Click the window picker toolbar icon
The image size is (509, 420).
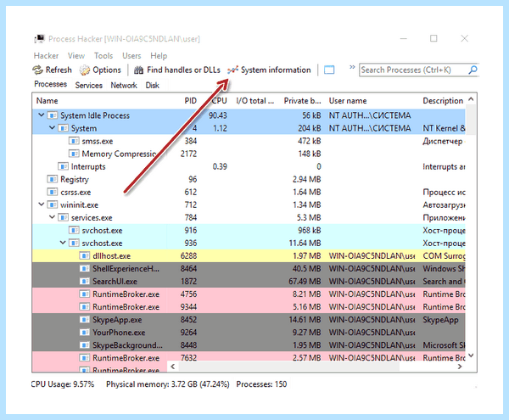tap(329, 70)
